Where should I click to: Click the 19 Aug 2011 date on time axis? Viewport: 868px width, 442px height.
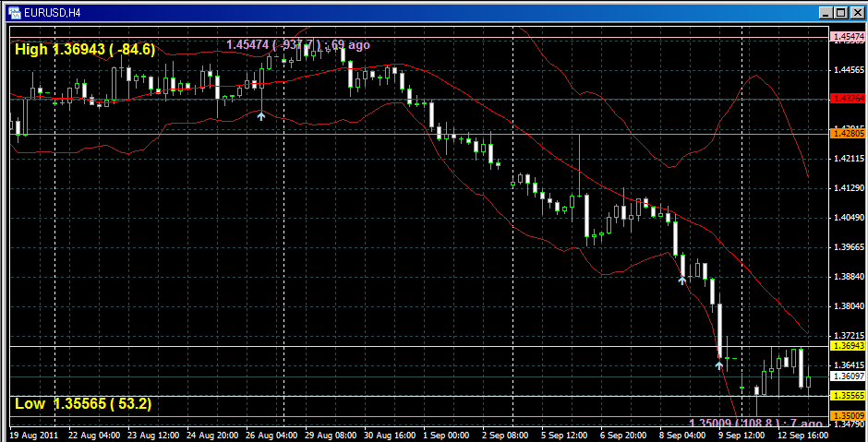[33, 433]
